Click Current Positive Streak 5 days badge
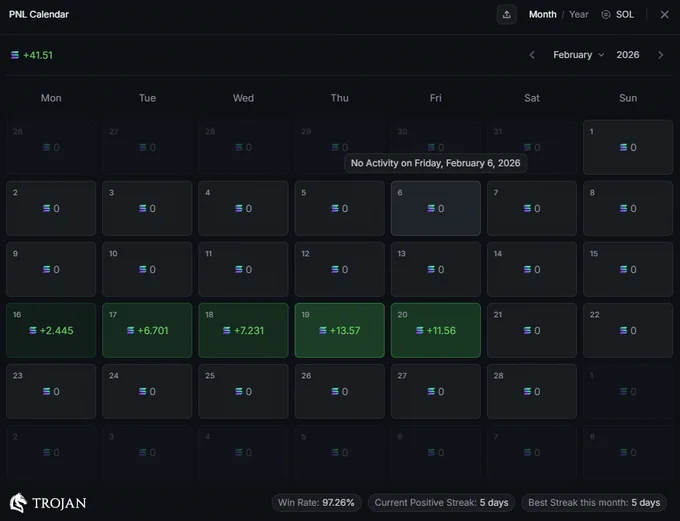 coord(441,502)
